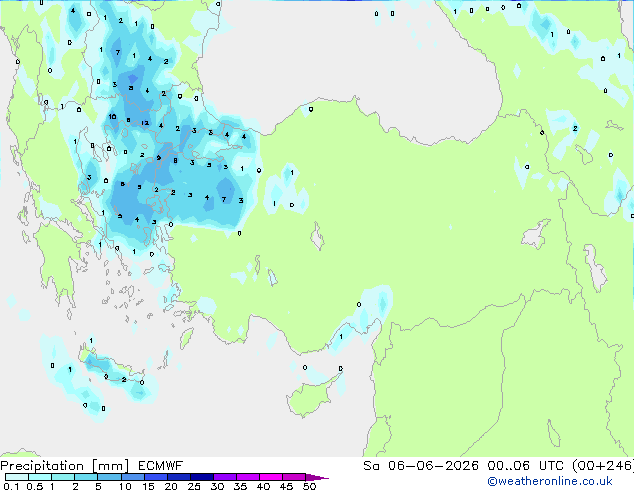The image size is (634, 490).
Task: Click the "Precipitation" title word
Action: (x=42, y=466)
